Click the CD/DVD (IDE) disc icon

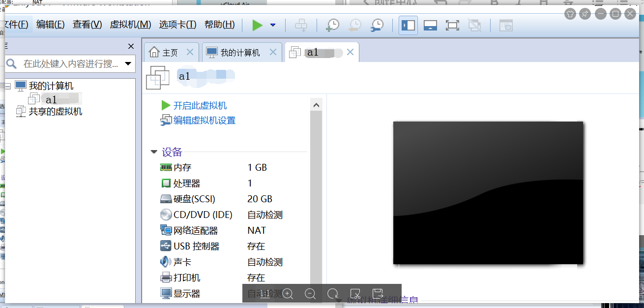166,215
